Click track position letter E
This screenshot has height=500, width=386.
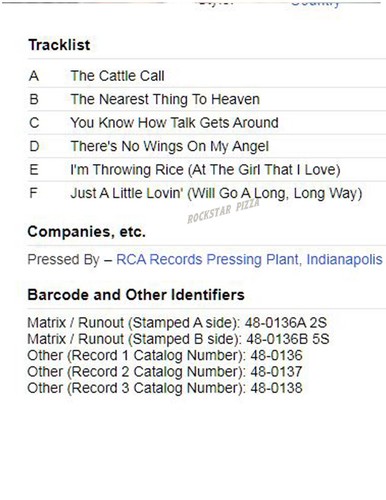34,170
